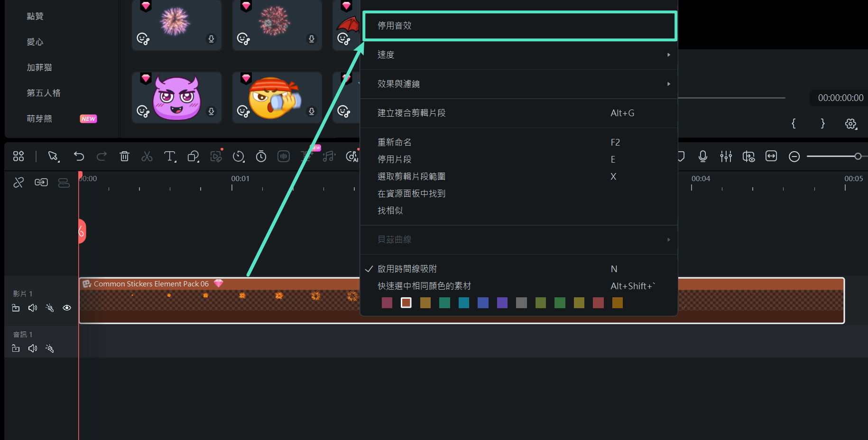The width and height of the screenshot is (868, 440).
Task: Choose 停用音效 from the context menu
Action: pyautogui.click(x=519, y=26)
